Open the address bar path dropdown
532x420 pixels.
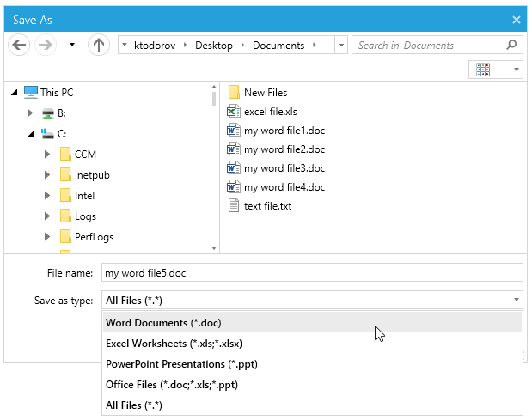point(341,45)
